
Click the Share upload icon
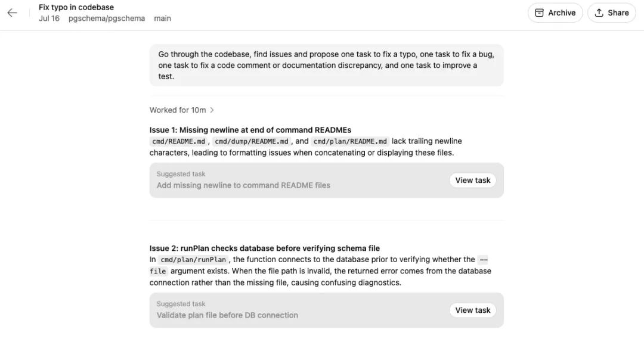599,13
